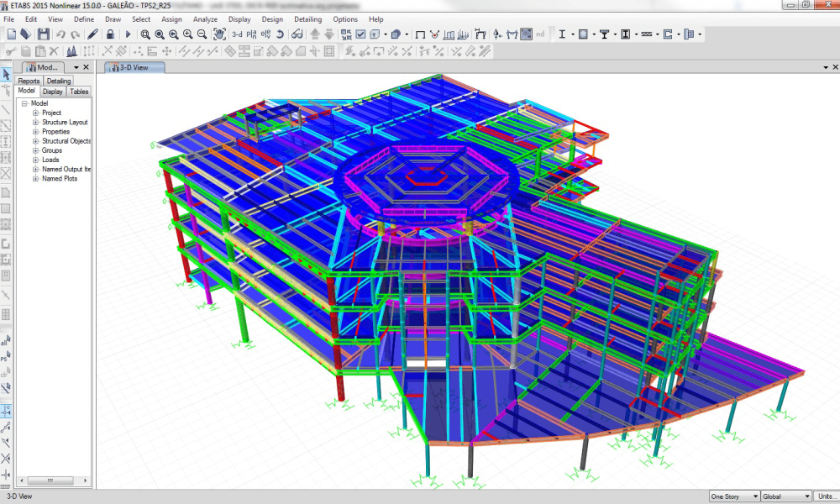
Task: Click the New Model blank page icon
Action: pyautogui.click(x=12, y=34)
